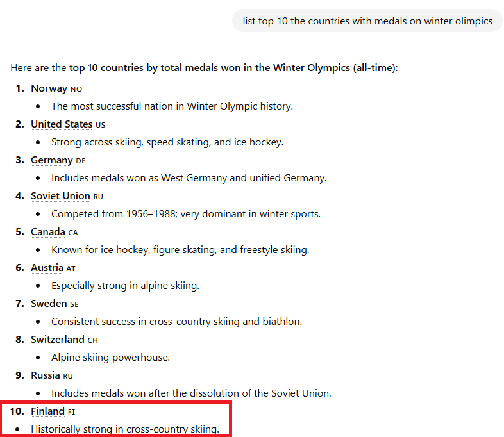Image resolution: width=504 pixels, height=437 pixels.
Task: Open the Austria entity link
Action: tap(47, 268)
